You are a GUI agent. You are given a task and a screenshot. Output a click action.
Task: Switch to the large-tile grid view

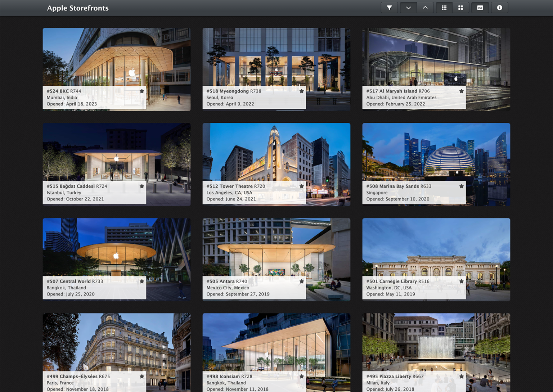460,8
